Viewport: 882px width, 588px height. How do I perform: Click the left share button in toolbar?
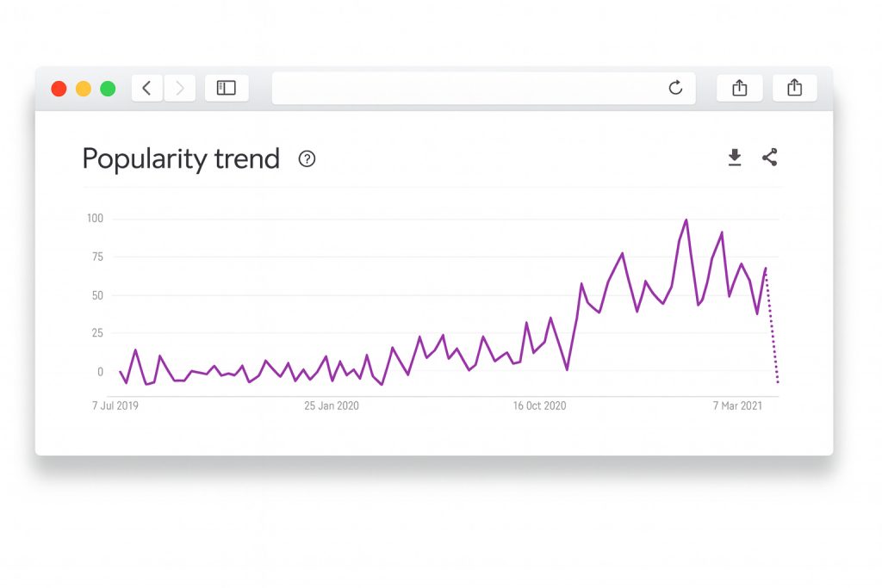[739, 88]
